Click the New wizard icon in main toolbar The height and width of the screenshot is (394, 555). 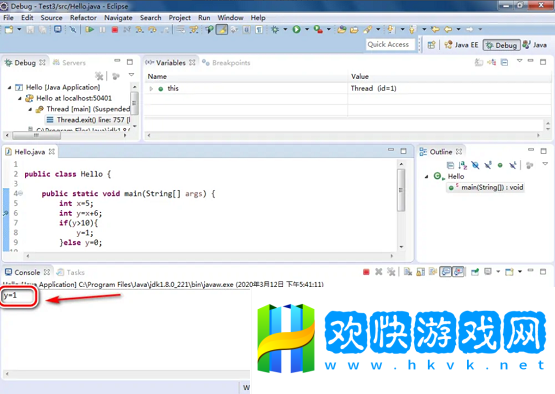click(x=9, y=29)
